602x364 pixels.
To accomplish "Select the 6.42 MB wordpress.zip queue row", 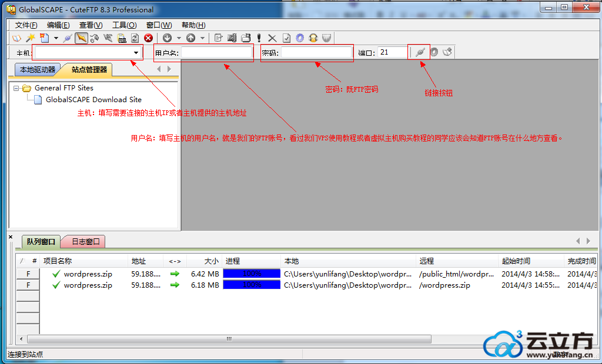I will (x=307, y=274).
